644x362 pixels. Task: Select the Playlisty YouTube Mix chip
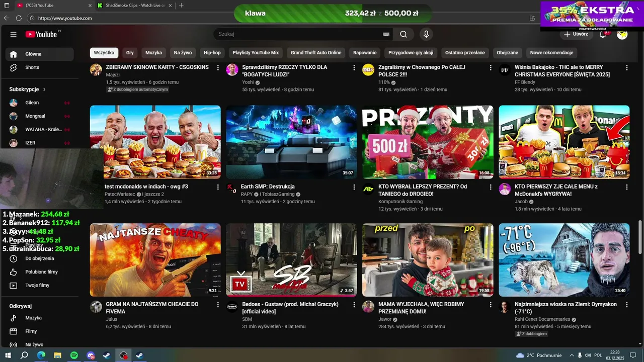pos(256,53)
